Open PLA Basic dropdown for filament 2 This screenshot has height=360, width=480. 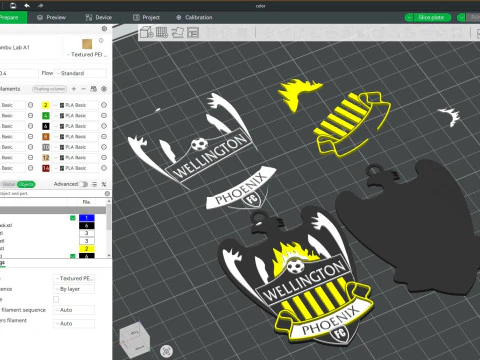pos(76,105)
